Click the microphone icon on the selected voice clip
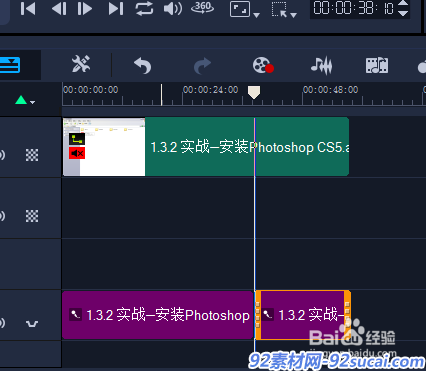 [x=267, y=315]
